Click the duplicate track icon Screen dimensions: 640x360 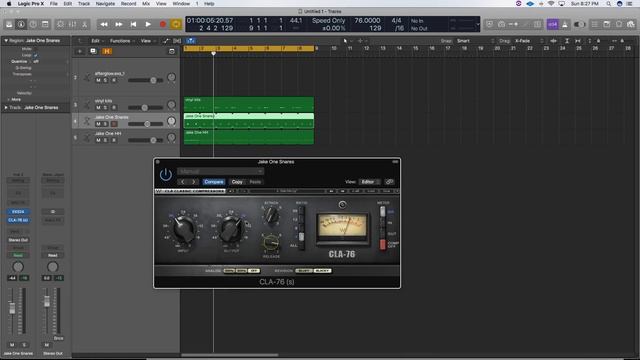[93, 51]
